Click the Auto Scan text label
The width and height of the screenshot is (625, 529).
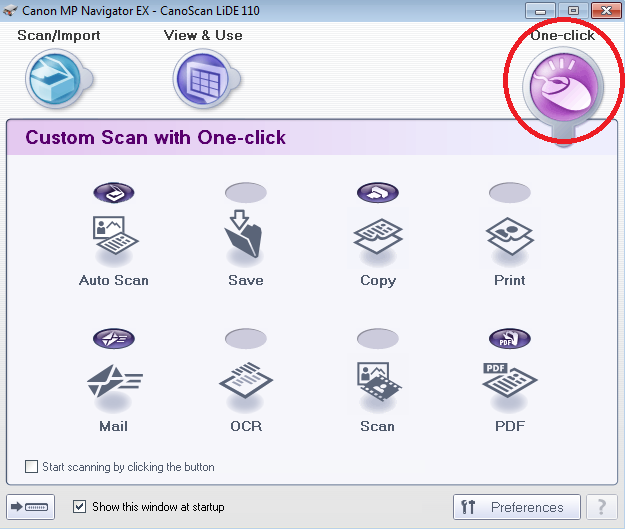click(x=114, y=280)
